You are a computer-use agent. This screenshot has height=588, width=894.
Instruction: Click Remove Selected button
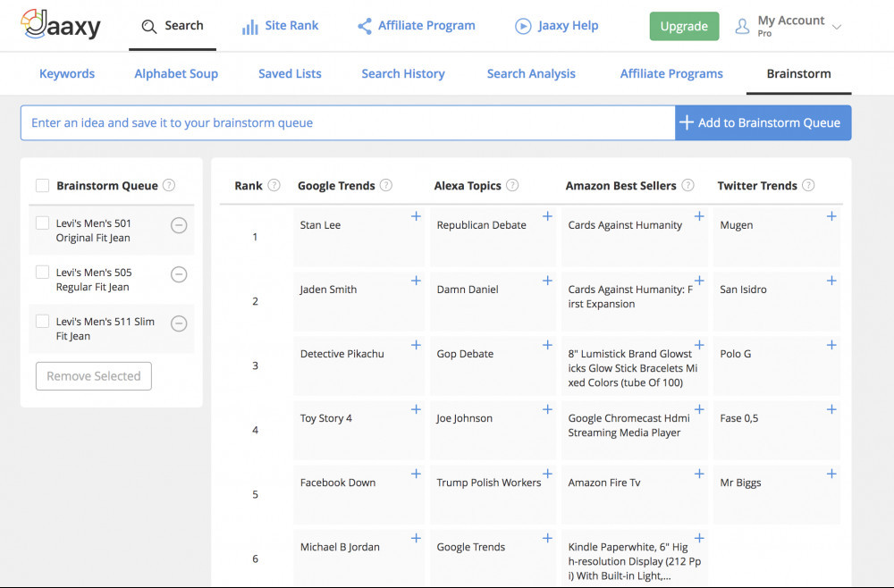[x=94, y=376]
